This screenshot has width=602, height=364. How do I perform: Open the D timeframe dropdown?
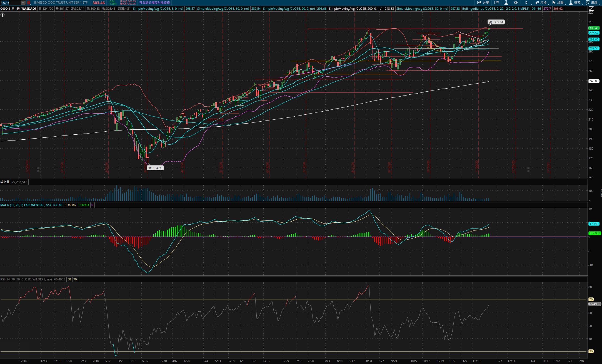pyautogui.click(x=526, y=2)
